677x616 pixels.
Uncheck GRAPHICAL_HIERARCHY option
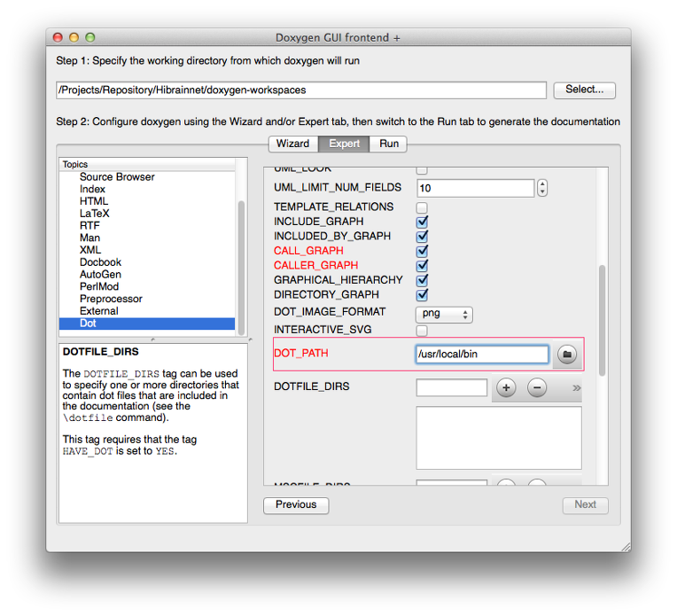[x=422, y=280]
